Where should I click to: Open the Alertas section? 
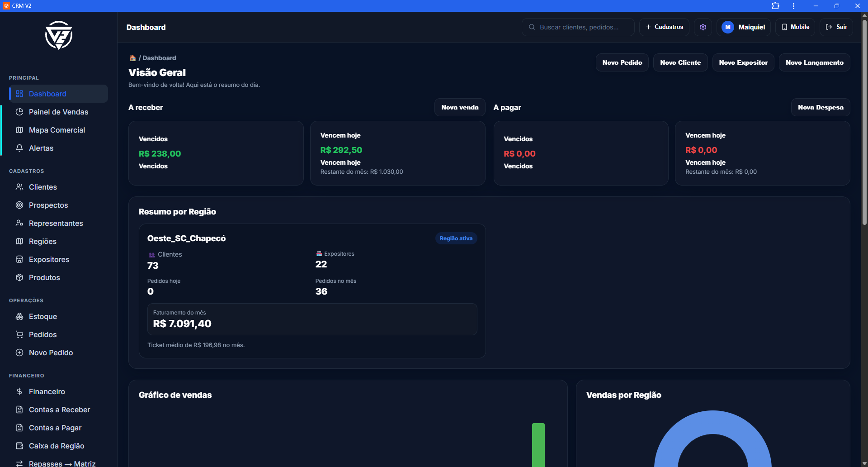tap(59, 148)
